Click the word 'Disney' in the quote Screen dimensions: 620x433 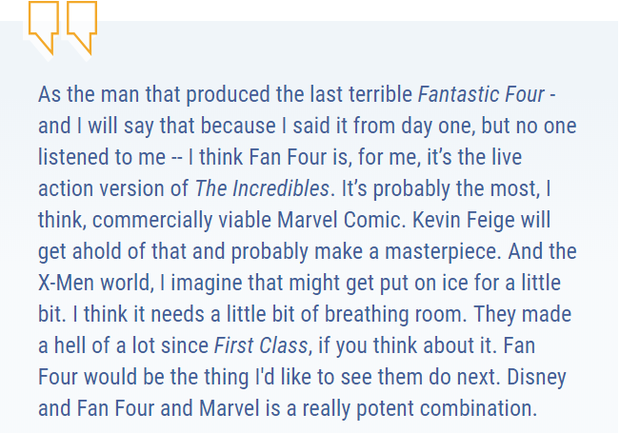tap(537, 378)
